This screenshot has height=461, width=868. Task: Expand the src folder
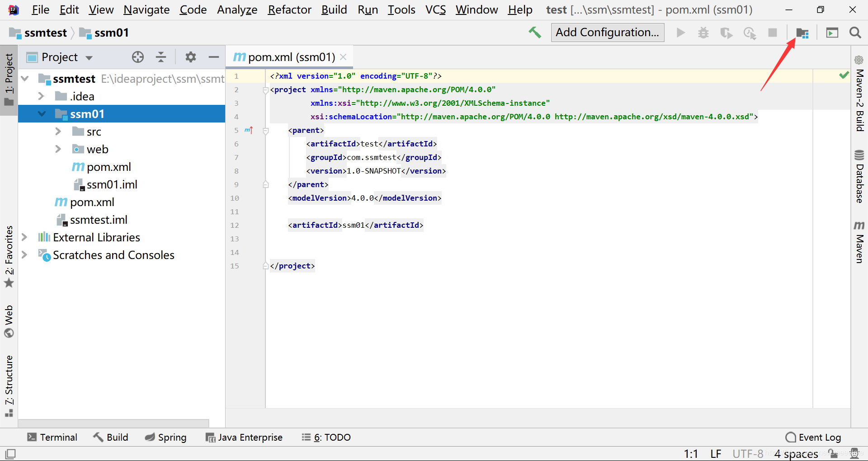pyautogui.click(x=58, y=132)
